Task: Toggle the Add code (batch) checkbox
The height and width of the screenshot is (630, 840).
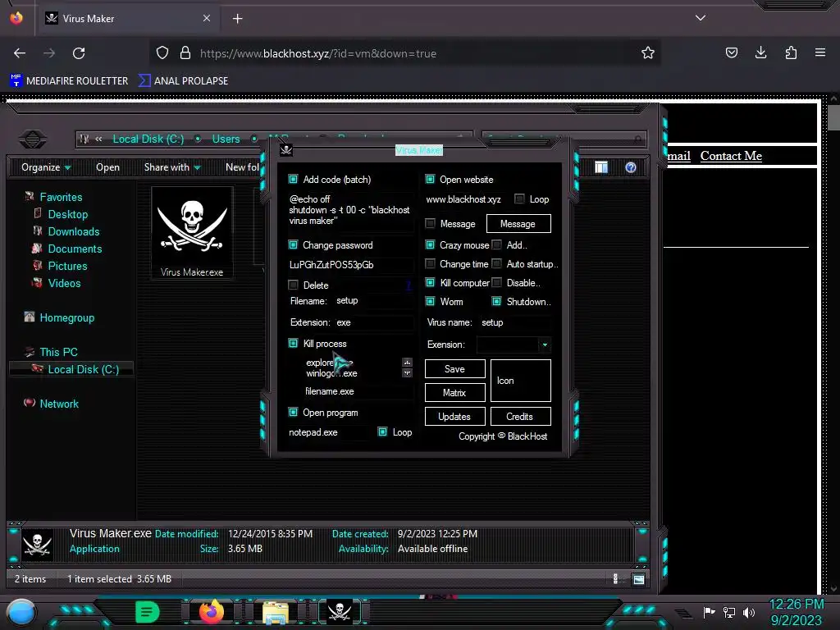Action: pyautogui.click(x=293, y=179)
